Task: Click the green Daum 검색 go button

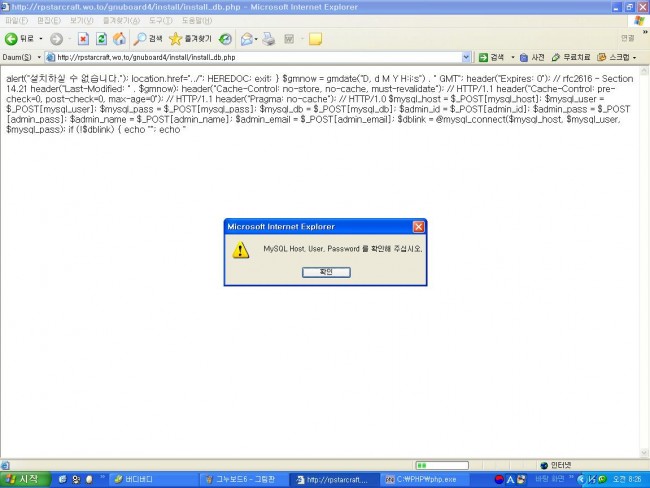Action: point(491,57)
